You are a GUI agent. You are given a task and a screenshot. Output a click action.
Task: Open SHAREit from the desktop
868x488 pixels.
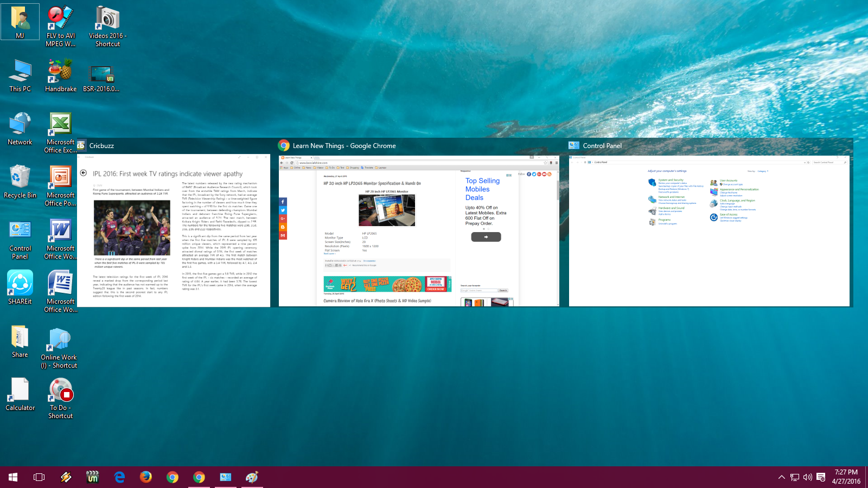click(x=20, y=283)
